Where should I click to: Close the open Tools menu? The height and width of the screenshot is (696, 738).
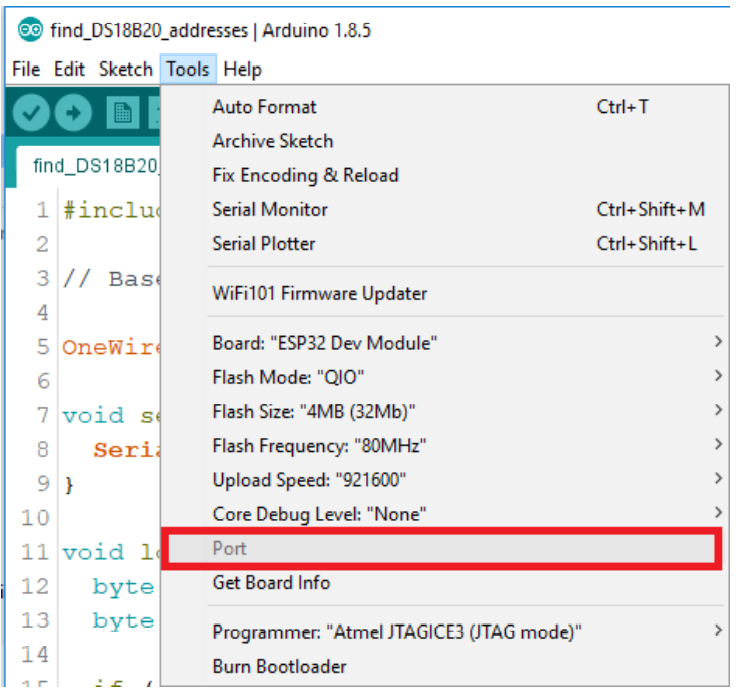(x=188, y=69)
